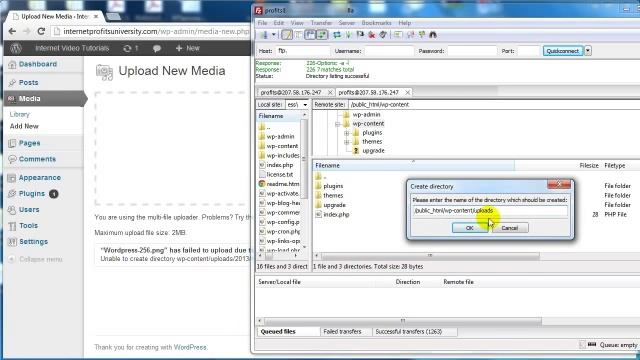Screen dimensions: 640x360
Task: Open the Local site path dropdown
Action: coord(305,105)
